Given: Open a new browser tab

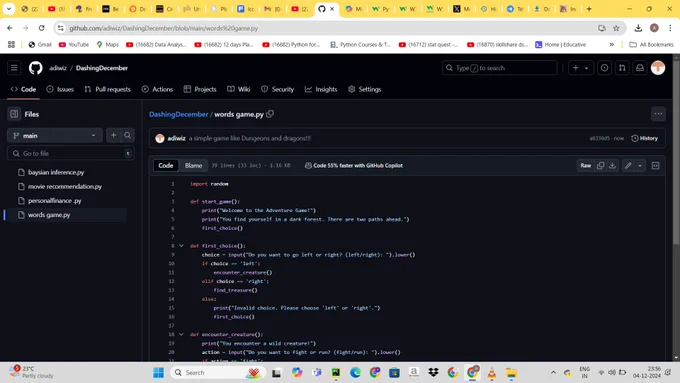Looking at the screenshot, I should click(589, 9).
